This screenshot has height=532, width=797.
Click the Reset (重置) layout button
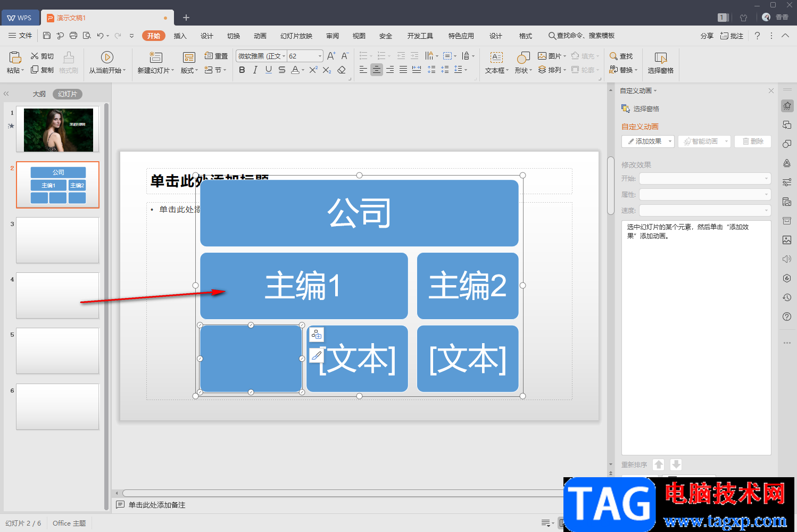[x=216, y=56]
